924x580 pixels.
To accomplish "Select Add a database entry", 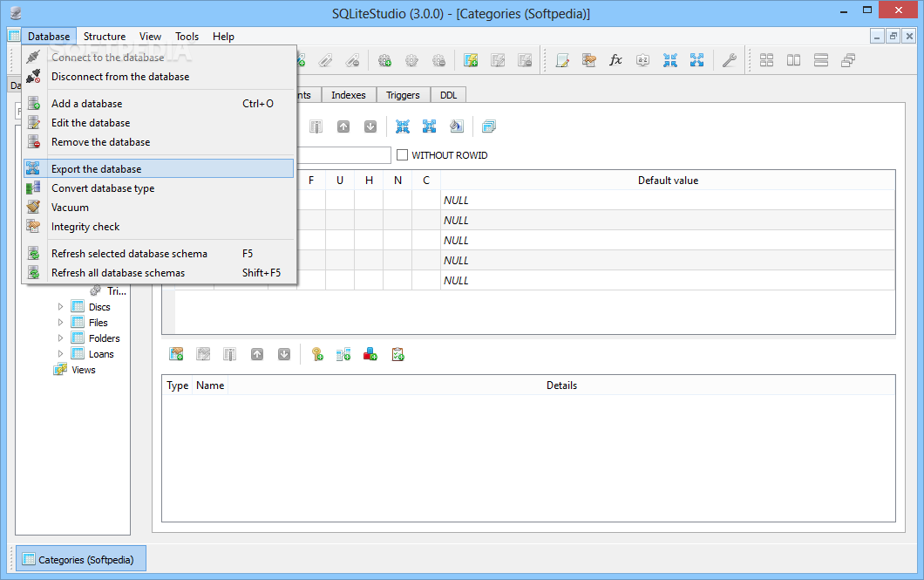I will (x=159, y=104).
